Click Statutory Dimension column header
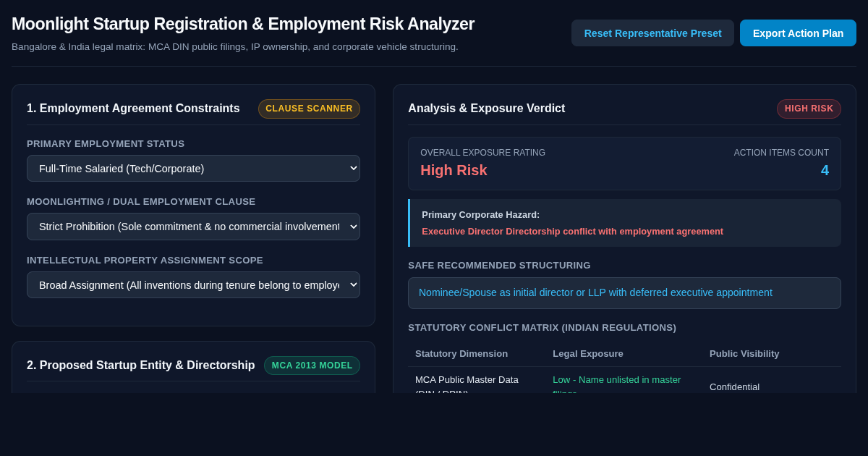Viewport: 868px width, 456px height. coord(461,354)
